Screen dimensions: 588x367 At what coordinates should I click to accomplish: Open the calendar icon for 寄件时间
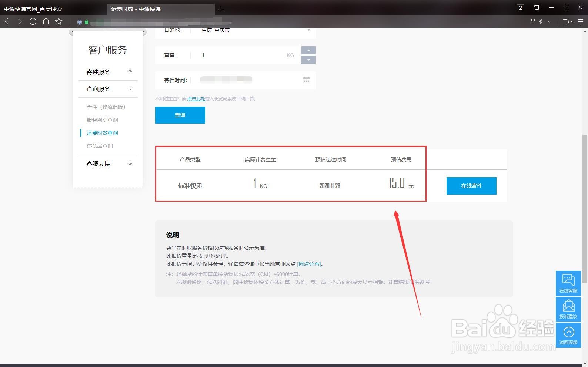click(306, 80)
